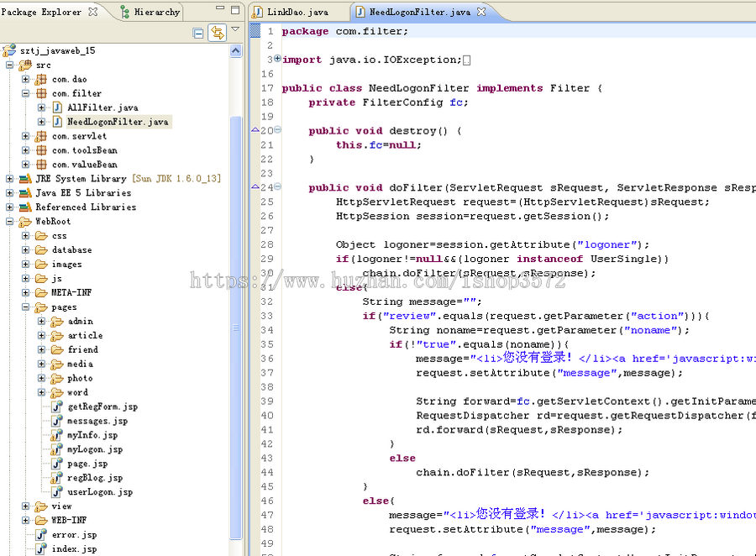
Task: Click the JRE System Library icon
Action: tap(24, 178)
